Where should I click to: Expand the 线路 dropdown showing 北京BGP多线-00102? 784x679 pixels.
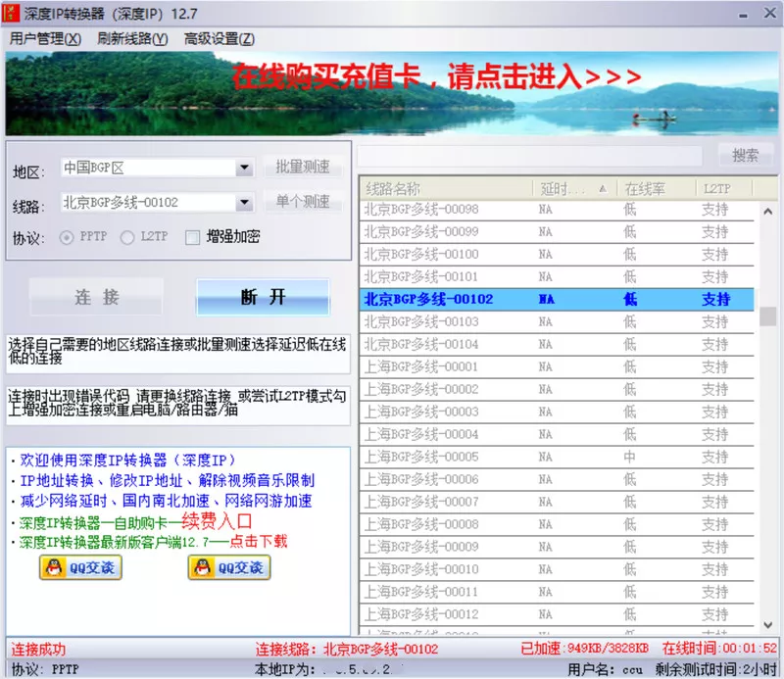(x=244, y=203)
